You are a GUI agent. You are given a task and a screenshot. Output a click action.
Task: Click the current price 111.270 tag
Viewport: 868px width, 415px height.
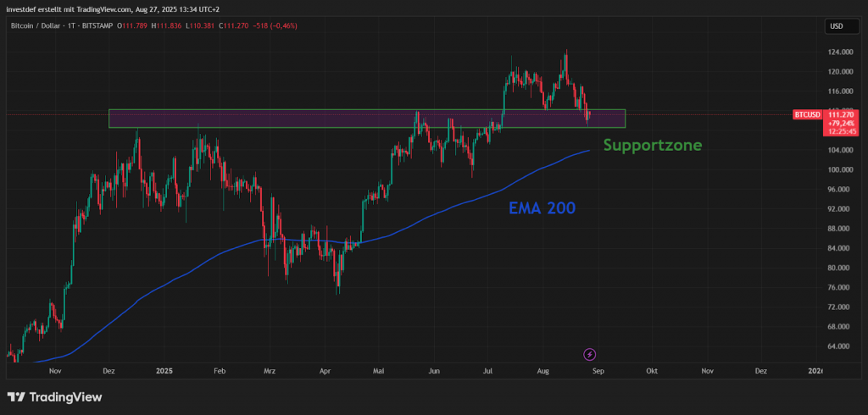point(840,114)
